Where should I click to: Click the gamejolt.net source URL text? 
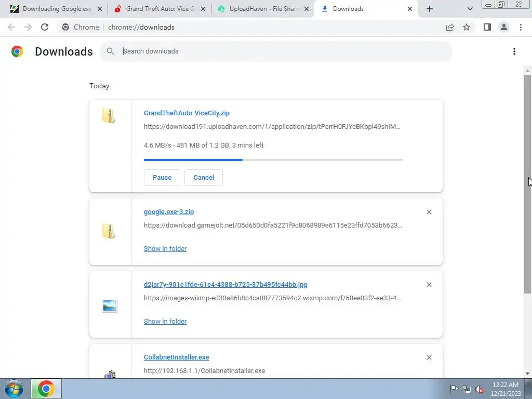[x=273, y=225]
